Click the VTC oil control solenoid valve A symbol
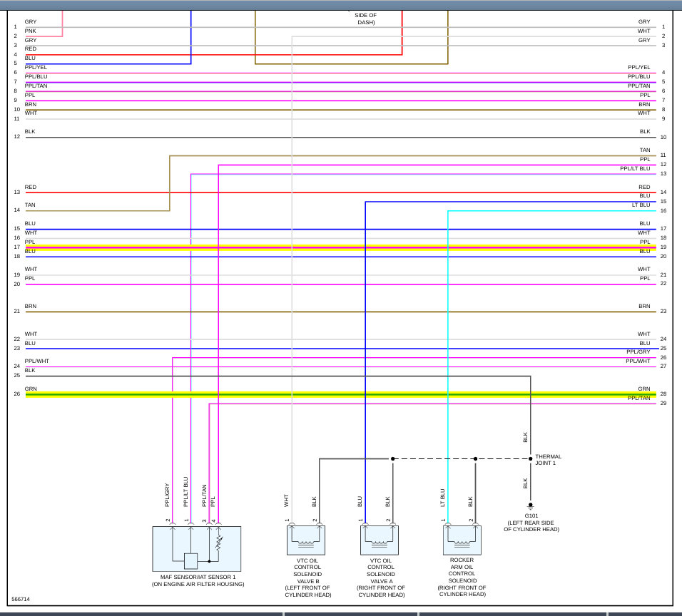This screenshot has width=682, height=616. (x=380, y=540)
